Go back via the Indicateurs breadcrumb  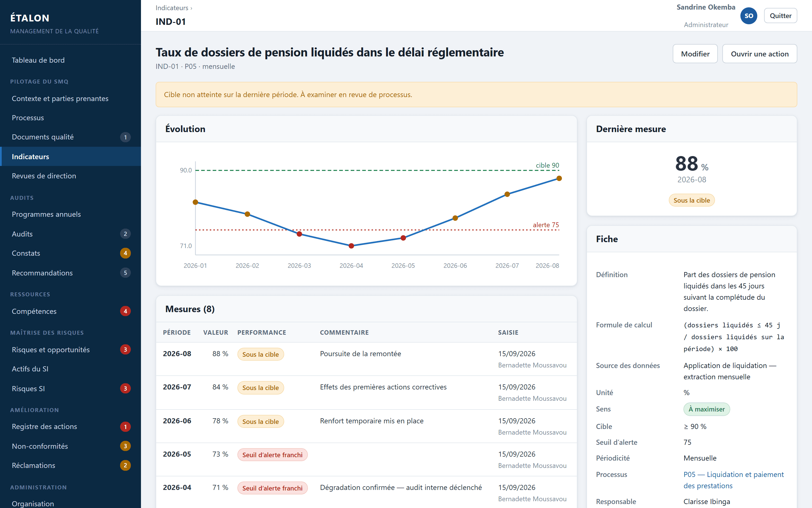tap(171, 8)
